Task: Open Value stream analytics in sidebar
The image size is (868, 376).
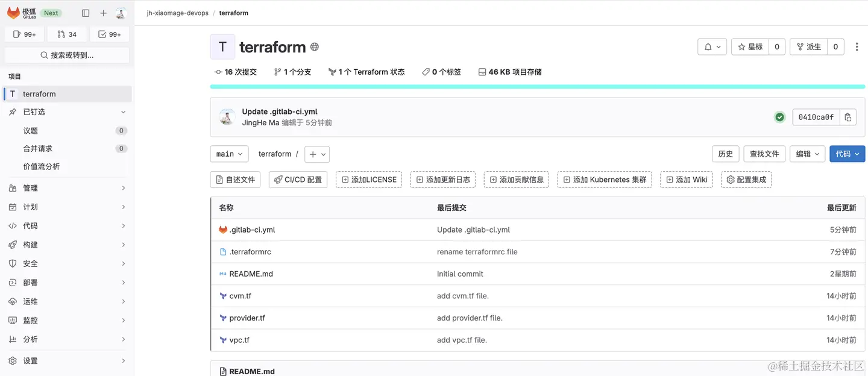Action: pos(67,166)
